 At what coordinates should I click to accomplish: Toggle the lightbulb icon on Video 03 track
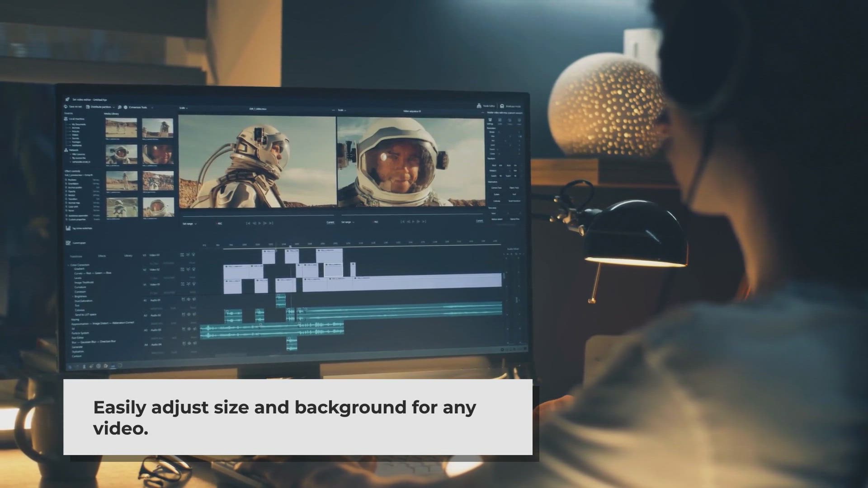click(193, 254)
